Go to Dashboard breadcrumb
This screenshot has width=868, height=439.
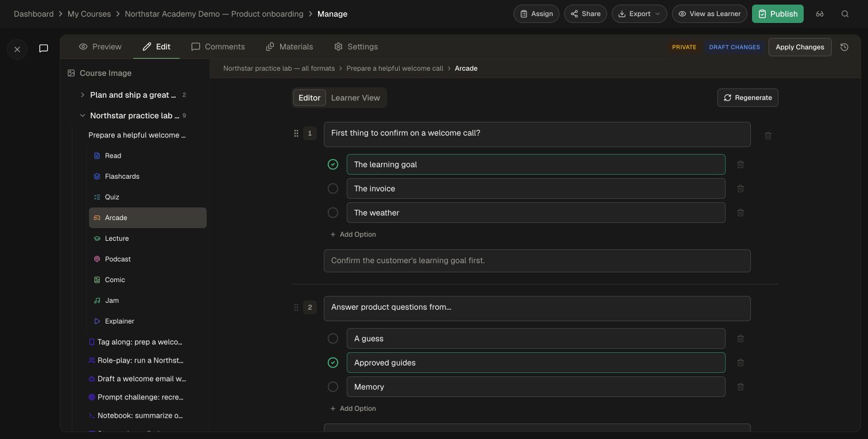34,14
